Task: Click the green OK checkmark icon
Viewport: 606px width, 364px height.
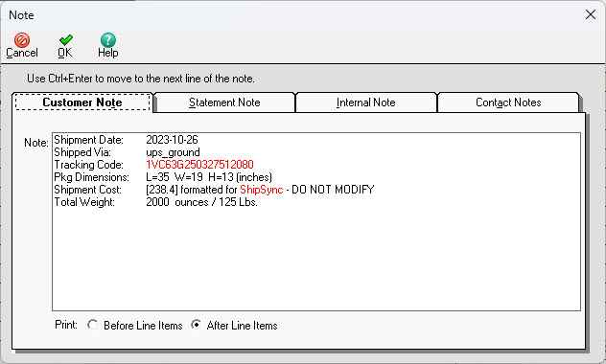Action: point(66,40)
